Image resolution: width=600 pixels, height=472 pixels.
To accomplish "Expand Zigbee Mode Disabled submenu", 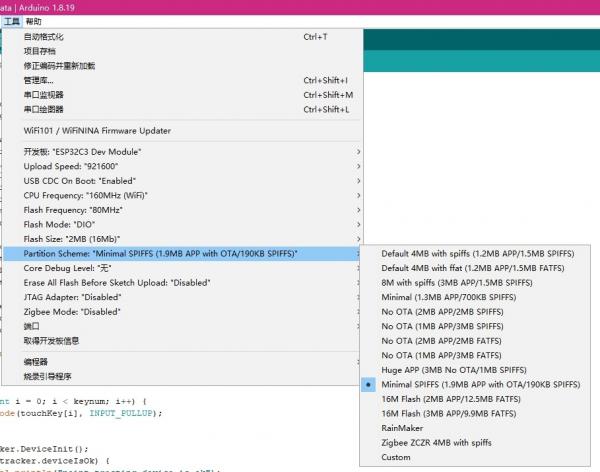I will 182,312.
